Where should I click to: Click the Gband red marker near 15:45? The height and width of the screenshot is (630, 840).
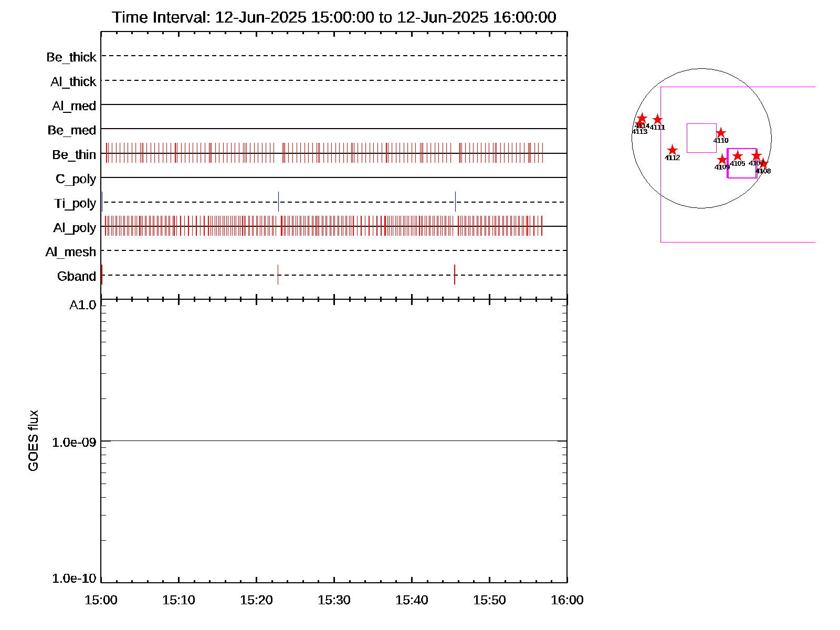[455, 275]
